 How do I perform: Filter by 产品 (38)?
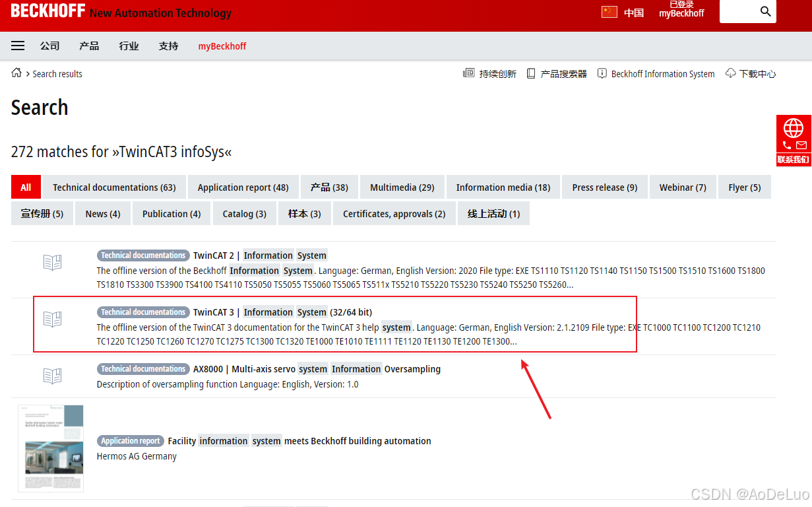click(x=329, y=187)
